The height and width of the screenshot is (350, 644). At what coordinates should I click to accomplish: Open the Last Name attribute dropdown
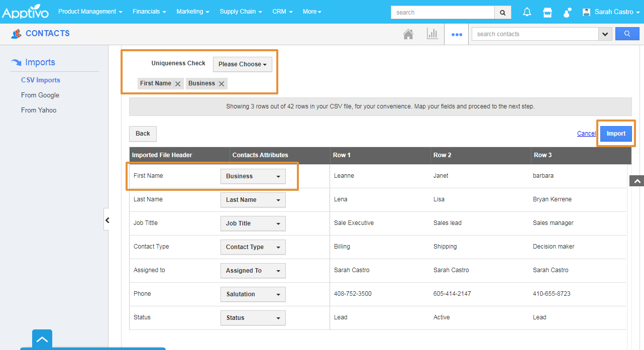coord(253,200)
